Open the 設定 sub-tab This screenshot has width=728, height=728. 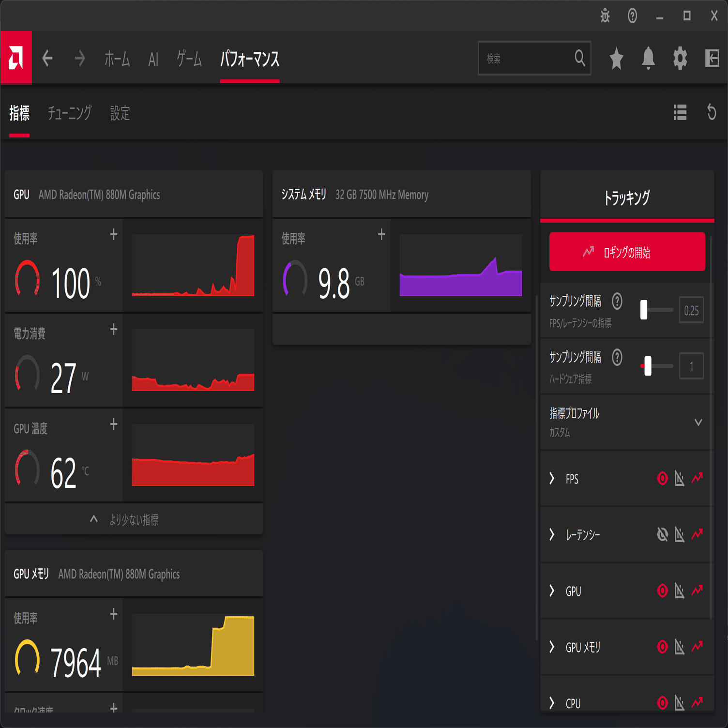click(120, 113)
